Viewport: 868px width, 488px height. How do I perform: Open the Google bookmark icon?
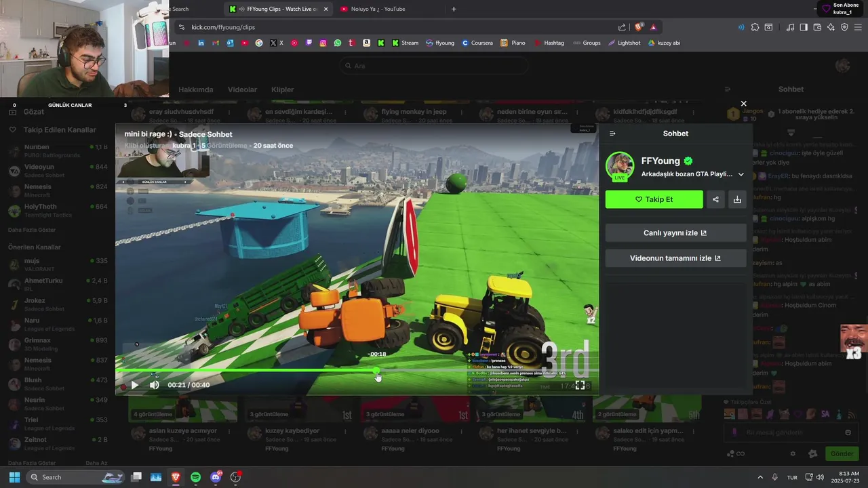[259, 43]
